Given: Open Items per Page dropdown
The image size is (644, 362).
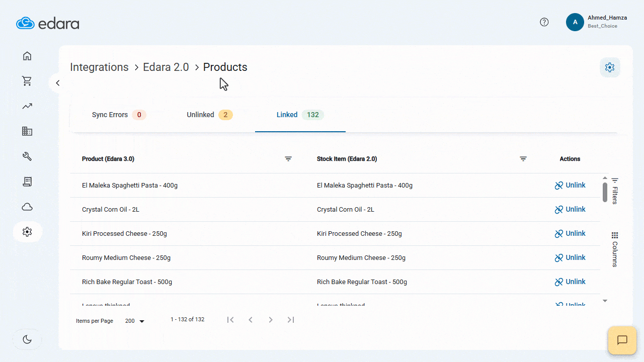Looking at the screenshot, I should [135, 321].
